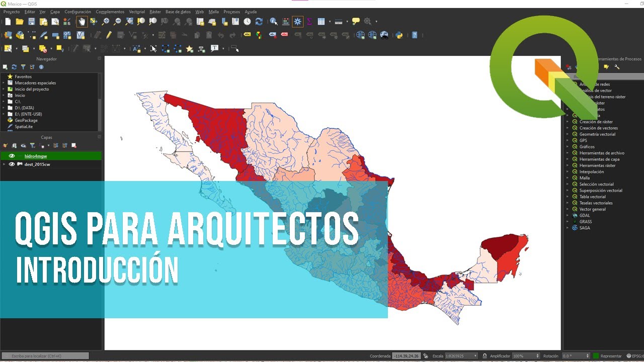Select the Zoom Out magnifier tool

[x=117, y=22]
